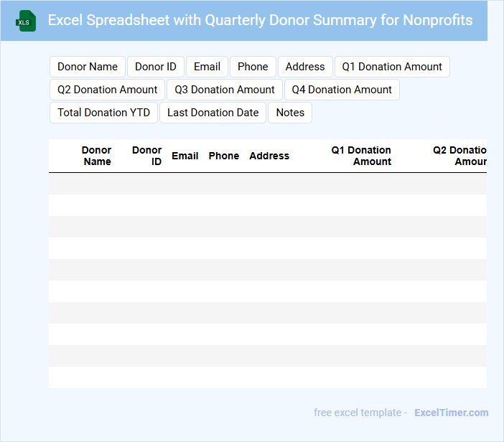Select the Email column header in table

coord(185,156)
